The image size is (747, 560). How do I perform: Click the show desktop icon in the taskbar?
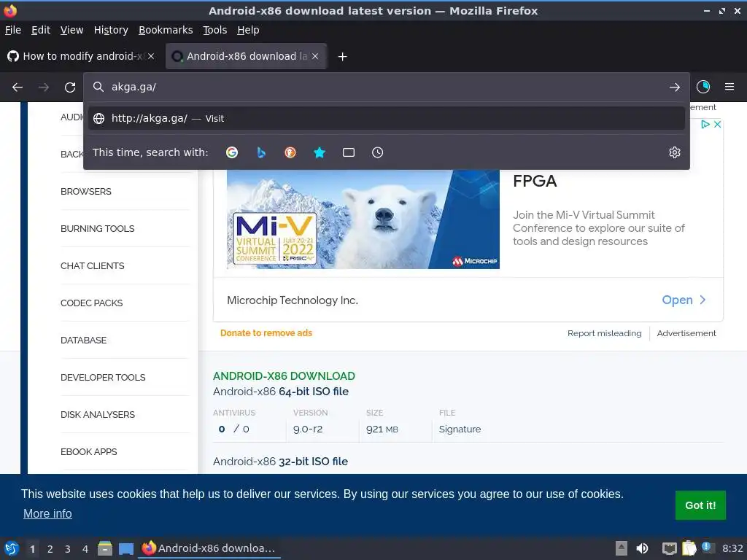click(x=126, y=548)
